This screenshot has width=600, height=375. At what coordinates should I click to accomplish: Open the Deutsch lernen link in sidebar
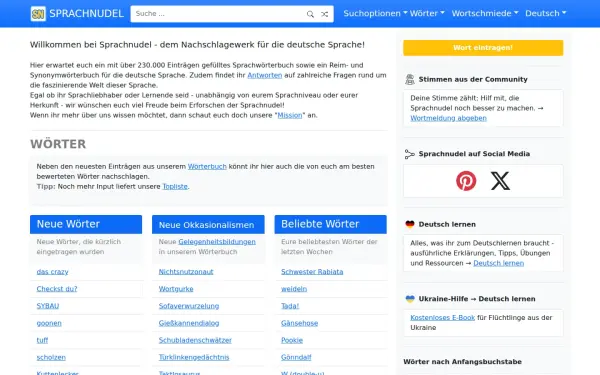point(499,263)
